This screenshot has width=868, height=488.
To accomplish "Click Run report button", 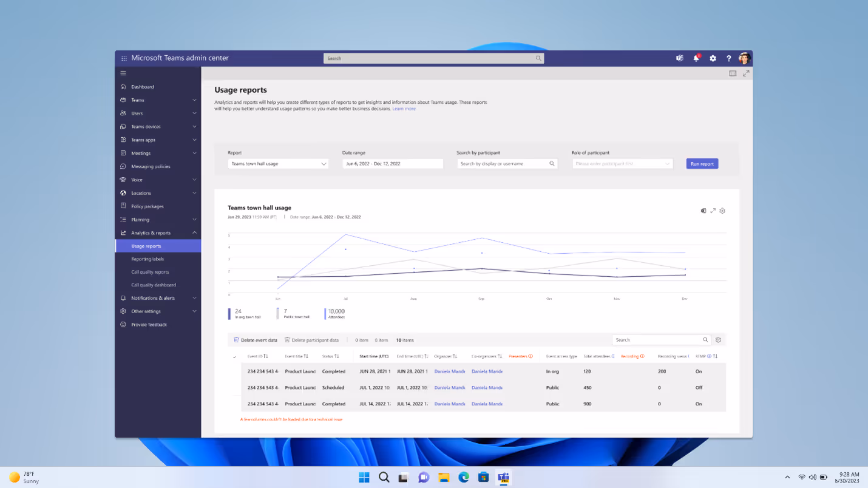I will point(702,164).
